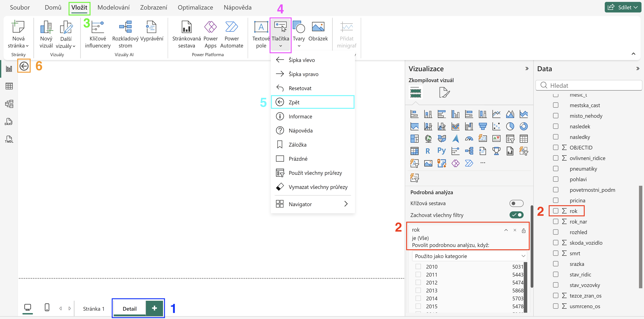Check the mestska_cast field checkbox
The width and height of the screenshot is (644, 319).
[x=555, y=105]
